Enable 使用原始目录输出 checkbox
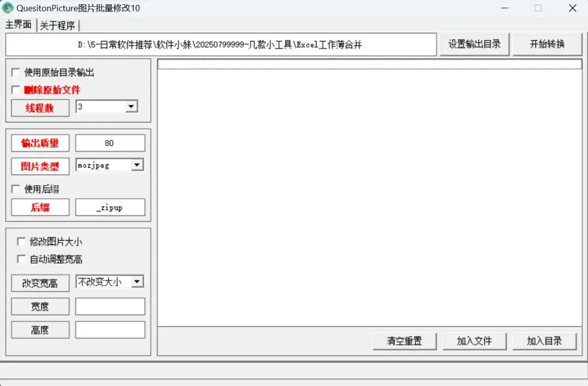Image resolution: width=588 pixels, height=386 pixels. pos(16,72)
